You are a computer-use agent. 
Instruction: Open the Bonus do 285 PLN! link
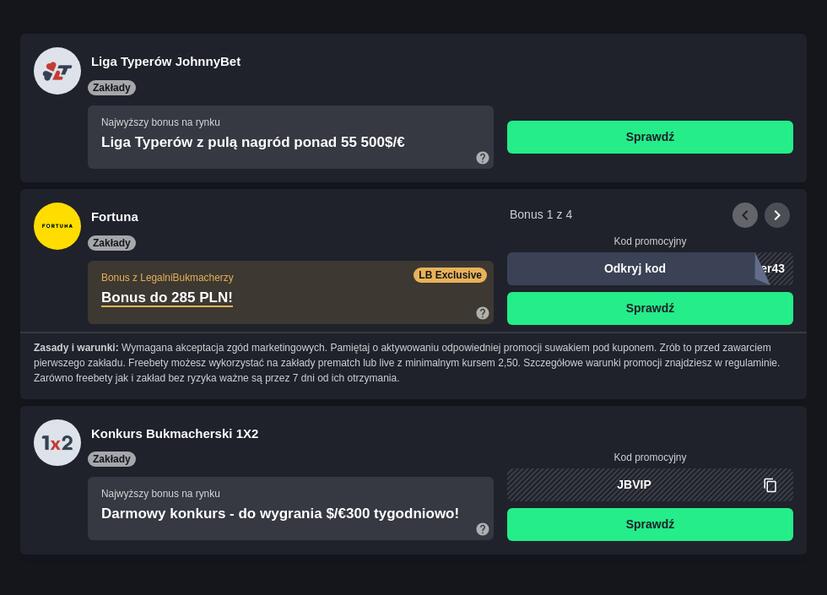[x=167, y=298]
